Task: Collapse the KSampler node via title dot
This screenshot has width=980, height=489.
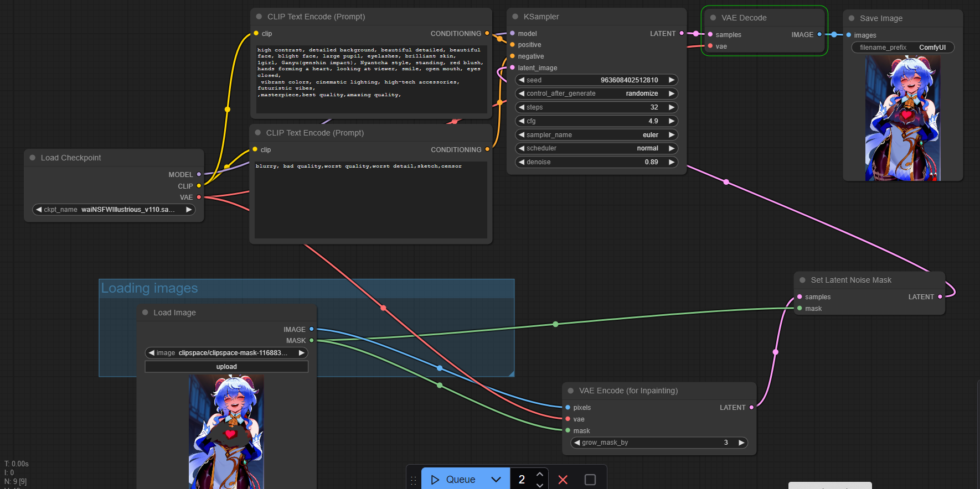Action: tap(515, 17)
